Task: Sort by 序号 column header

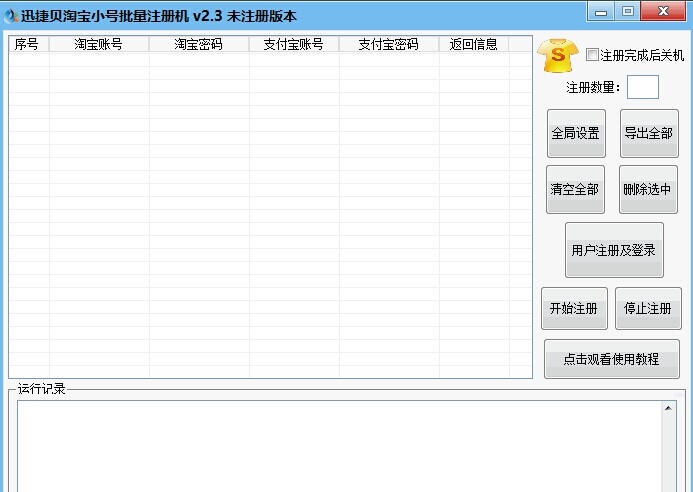Action: click(29, 44)
